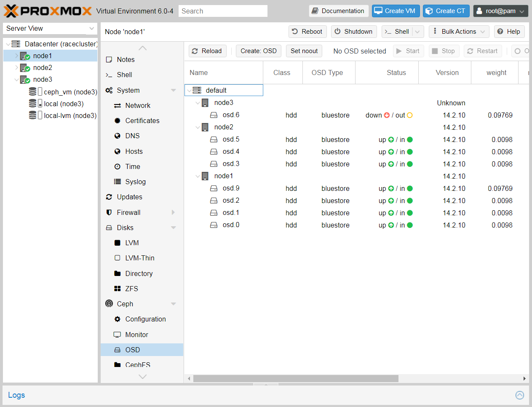Open Shell button dropdown arrow
This screenshot has height=407, width=532.
coord(417,32)
